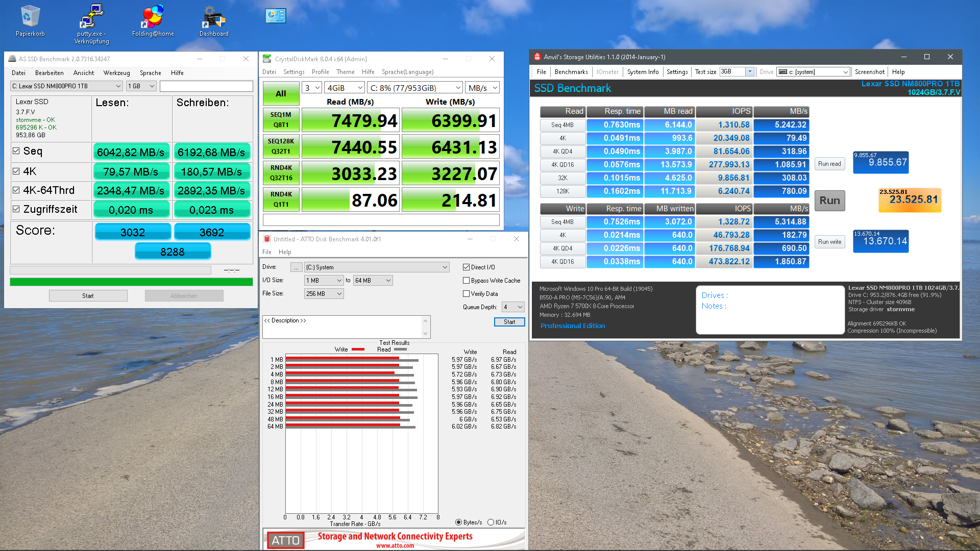980x551 pixels.
Task: Open Theme menu in CrystalDiskMark
Action: [x=345, y=72]
